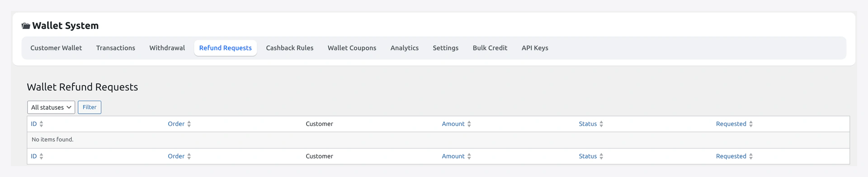Click the wallet icon beside Wallet System
The height and width of the screenshot is (177, 868).
26,26
